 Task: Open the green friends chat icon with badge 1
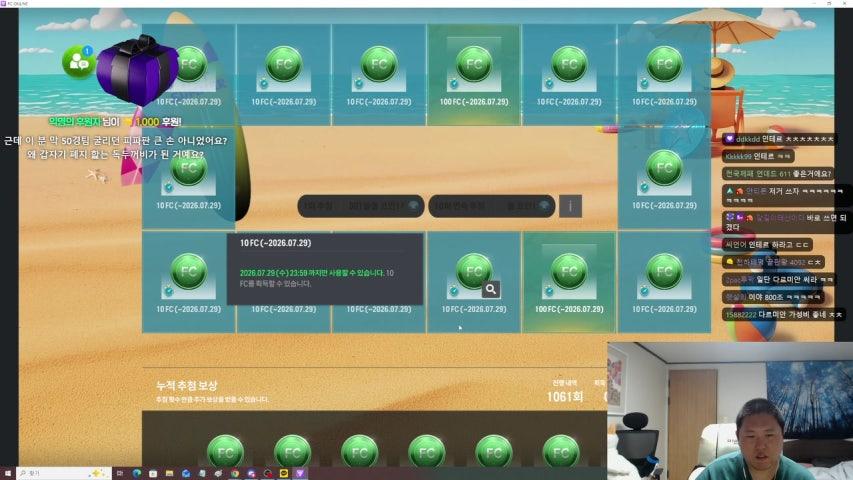(78, 62)
